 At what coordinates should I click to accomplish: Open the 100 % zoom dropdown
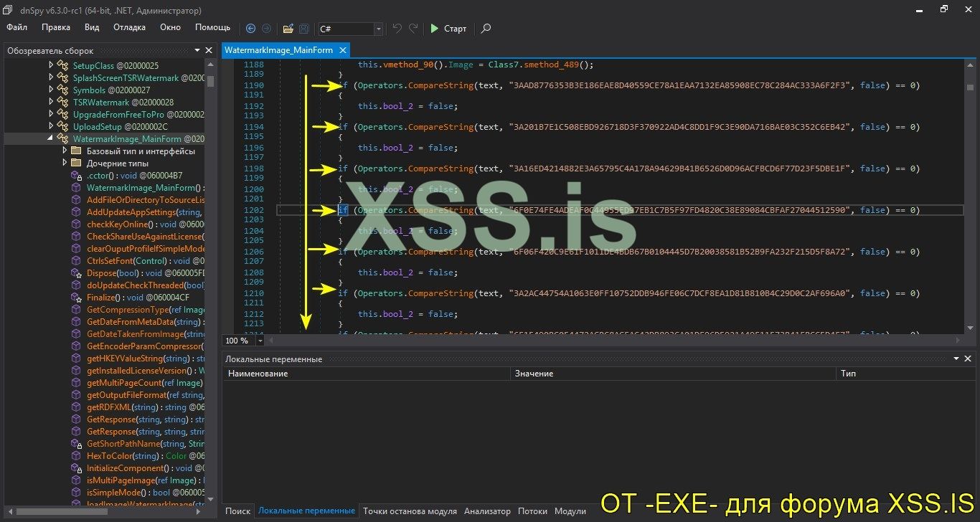[x=253, y=341]
